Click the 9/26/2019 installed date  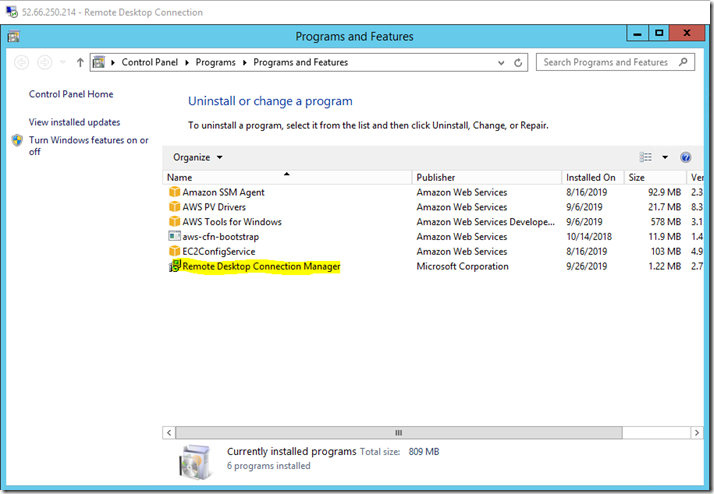[x=586, y=266]
